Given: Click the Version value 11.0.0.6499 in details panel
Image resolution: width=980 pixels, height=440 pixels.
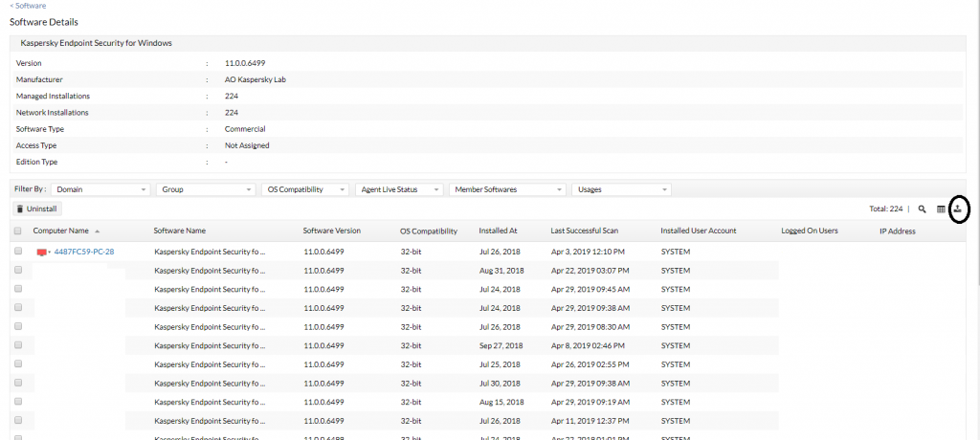Looking at the screenshot, I should pyautogui.click(x=246, y=63).
